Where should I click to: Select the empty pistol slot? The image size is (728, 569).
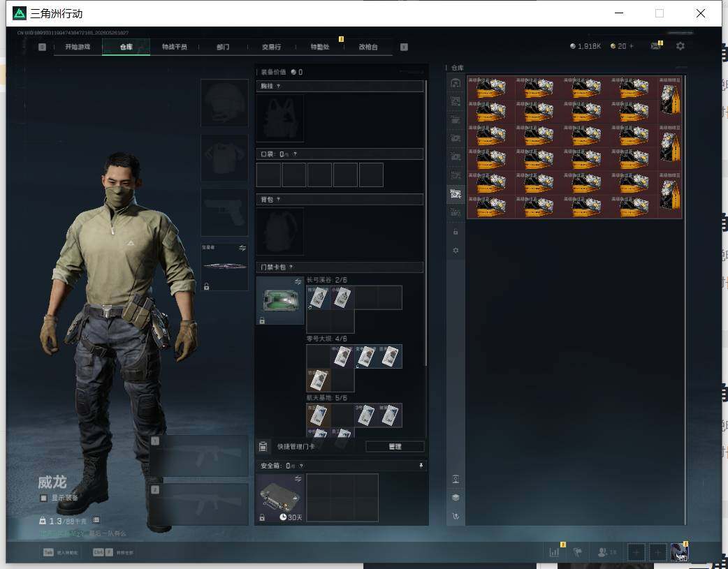(224, 212)
